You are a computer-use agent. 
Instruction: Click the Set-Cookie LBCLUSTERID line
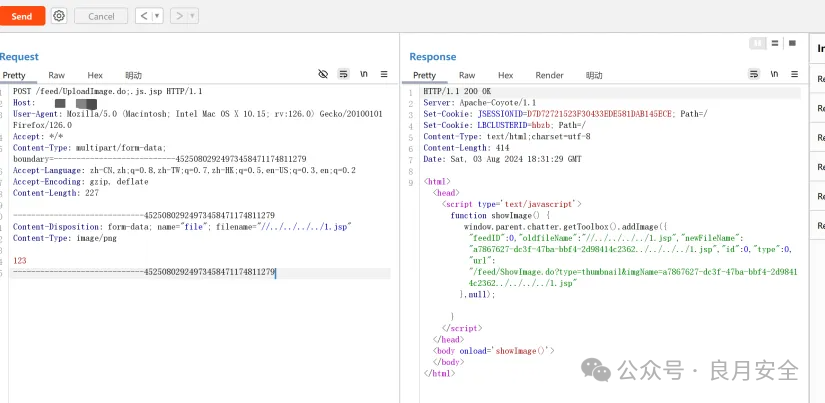pos(505,125)
